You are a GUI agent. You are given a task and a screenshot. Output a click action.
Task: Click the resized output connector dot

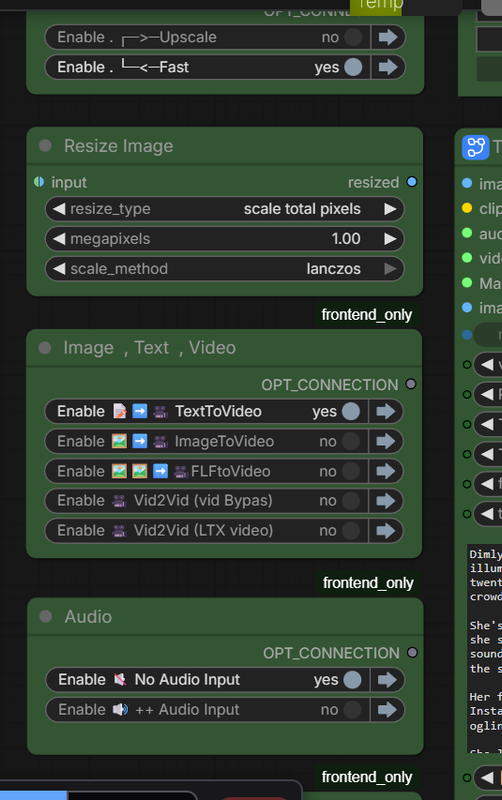pyautogui.click(x=412, y=182)
